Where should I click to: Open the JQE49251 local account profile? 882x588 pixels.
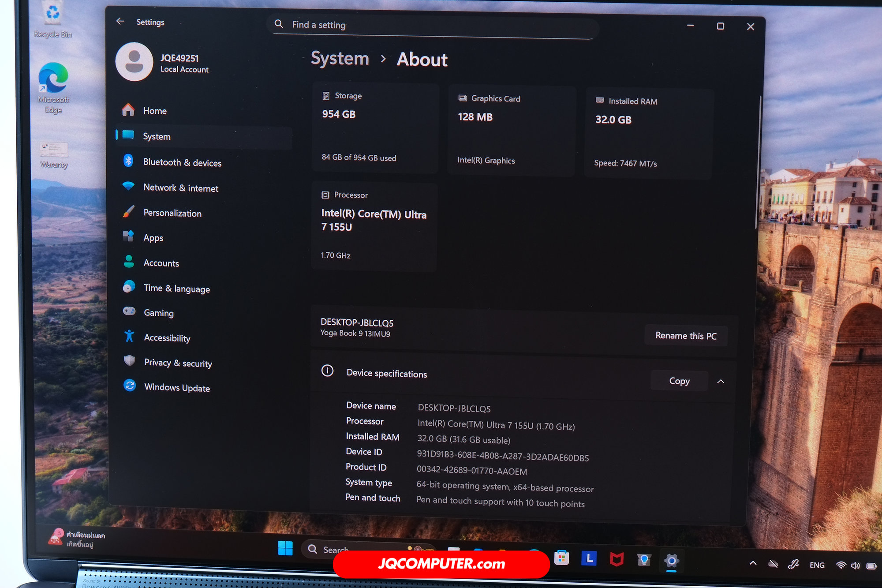tap(163, 63)
